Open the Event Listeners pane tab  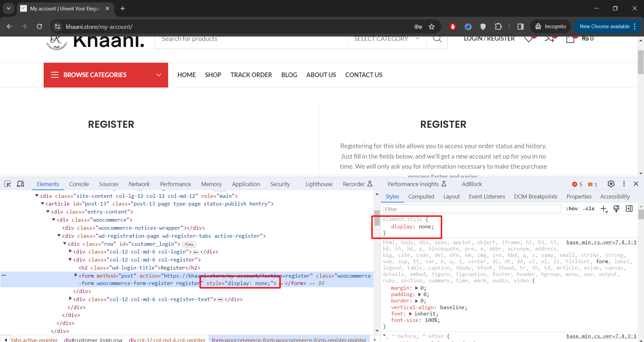click(x=487, y=196)
